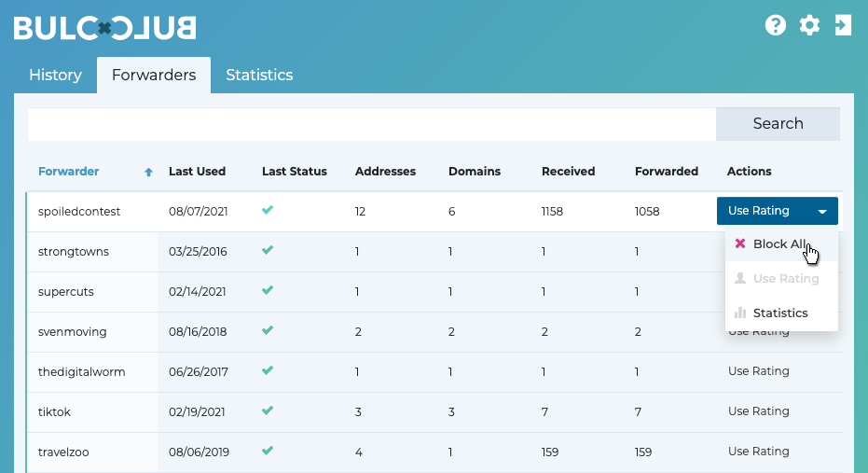Open Use Rating action for tiktok
Image resolution: width=868 pixels, height=473 pixels.
(x=758, y=411)
